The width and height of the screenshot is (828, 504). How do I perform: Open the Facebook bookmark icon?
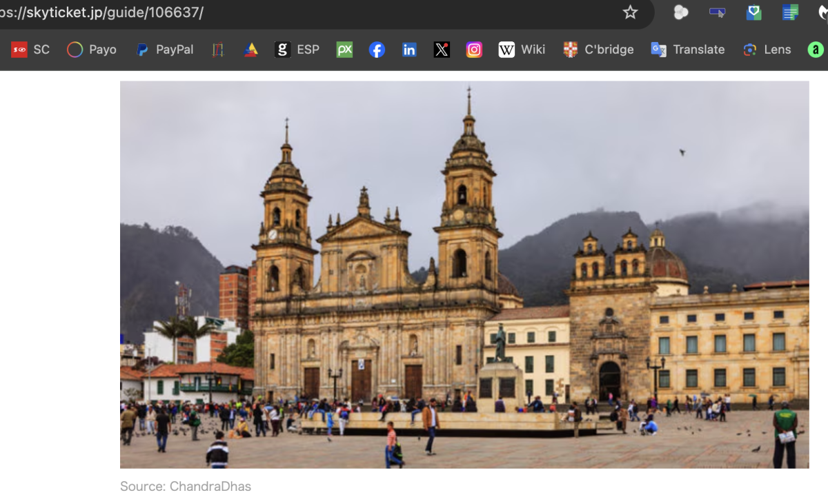point(377,50)
